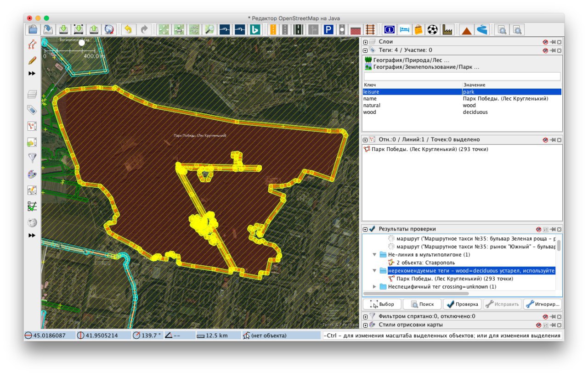Activate the Select mode tool
Screen dimensions: 588x375
[x=32, y=45]
